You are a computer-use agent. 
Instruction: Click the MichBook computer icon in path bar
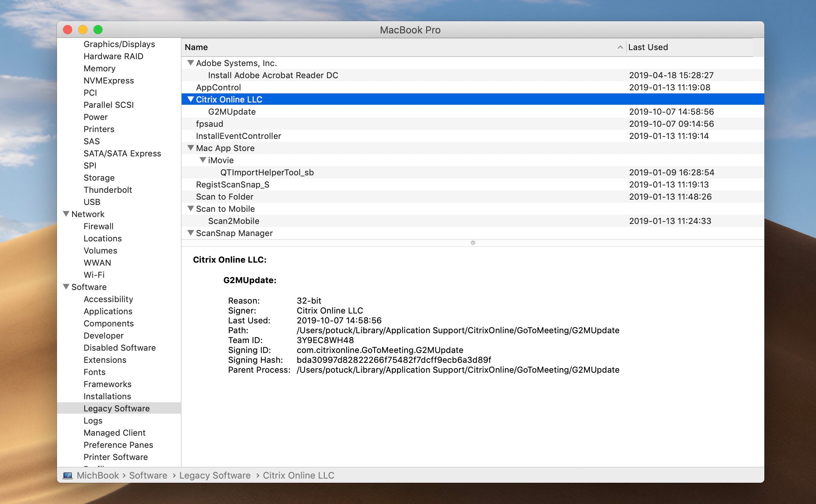(68, 476)
